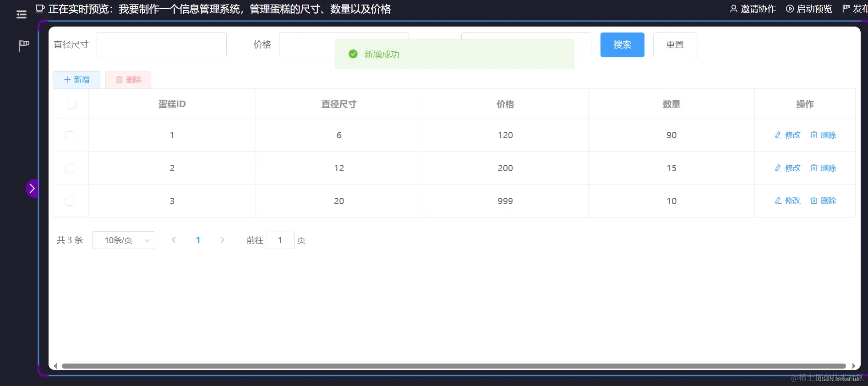This screenshot has width=868, height=386.
Task: Click the quantity cell 90
Action: coord(671,135)
